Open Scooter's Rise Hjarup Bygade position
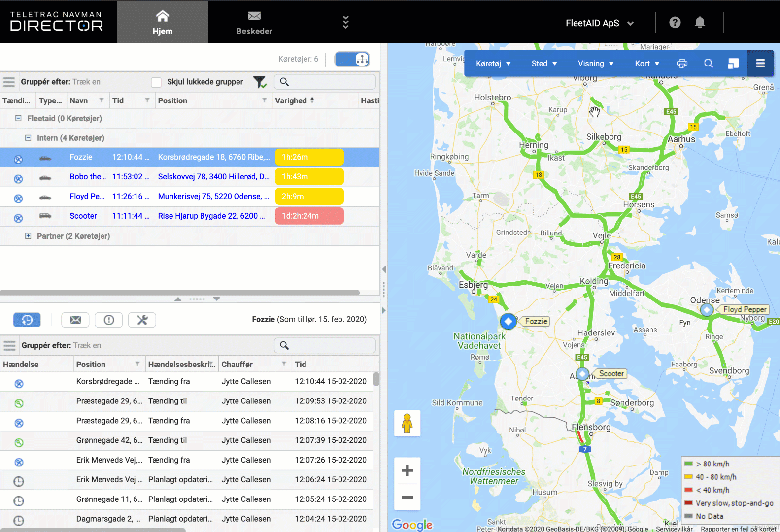 [211, 216]
